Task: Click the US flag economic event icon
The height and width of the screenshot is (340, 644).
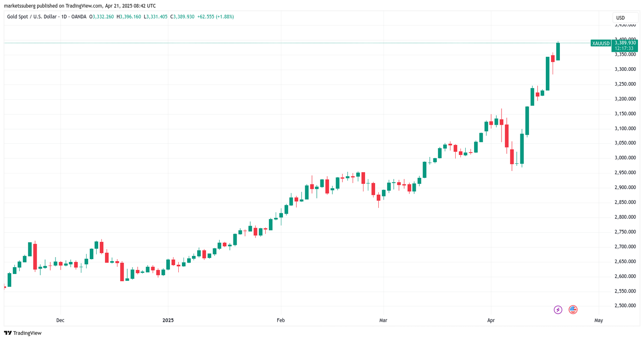Action: (573, 309)
